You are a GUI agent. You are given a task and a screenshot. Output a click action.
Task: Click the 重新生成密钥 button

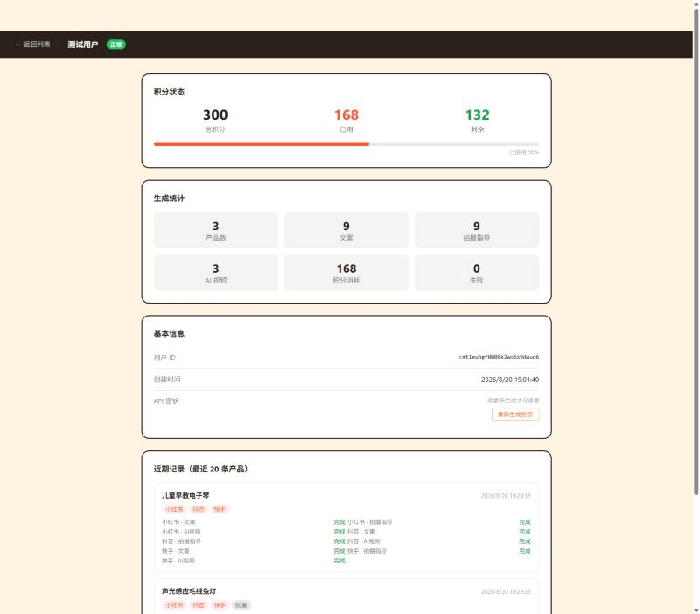coord(515,415)
